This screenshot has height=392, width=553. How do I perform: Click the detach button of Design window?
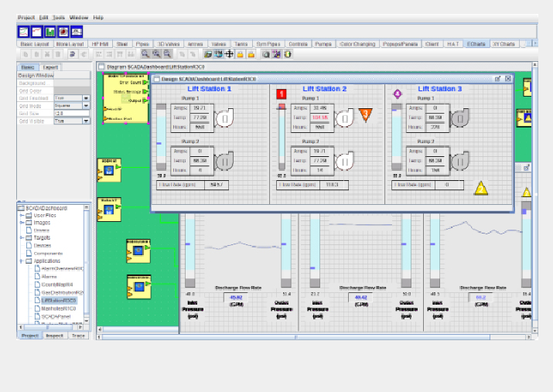click(x=497, y=79)
